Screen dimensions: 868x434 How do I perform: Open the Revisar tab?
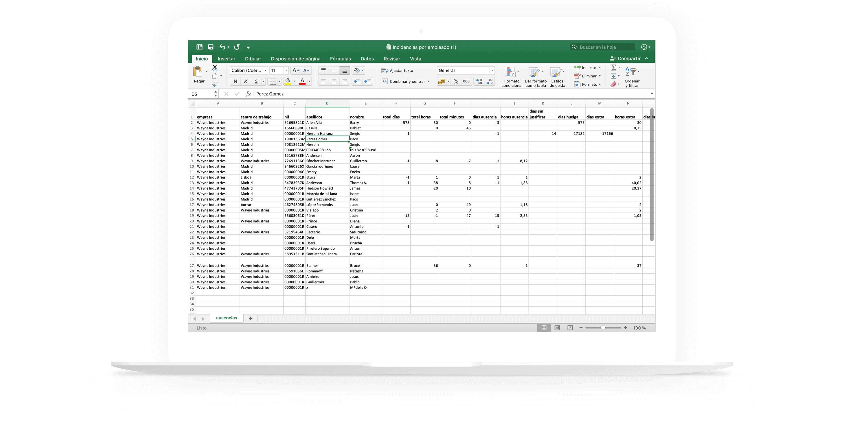pos(392,59)
